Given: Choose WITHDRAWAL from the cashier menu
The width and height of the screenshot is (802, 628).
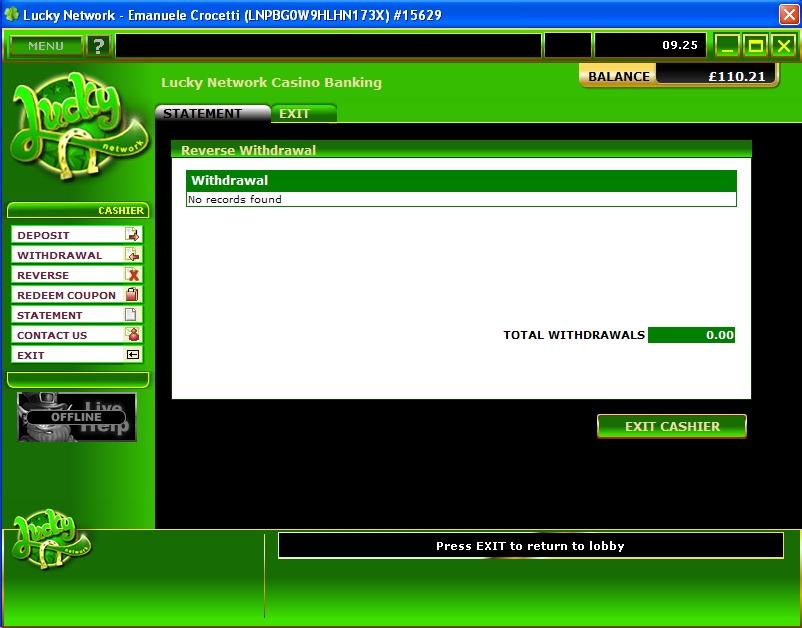Looking at the screenshot, I should point(77,255).
